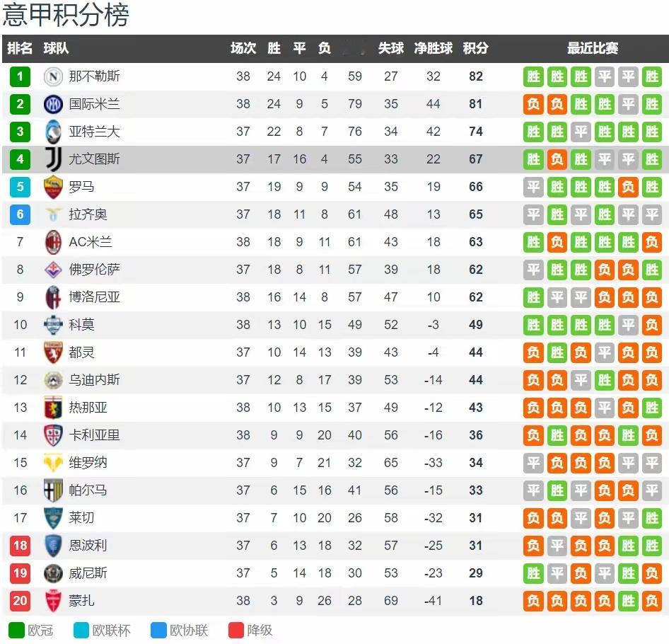Click the Monza red crest icon
Viewport: 669px width, 644px height.
tap(53, 600)
